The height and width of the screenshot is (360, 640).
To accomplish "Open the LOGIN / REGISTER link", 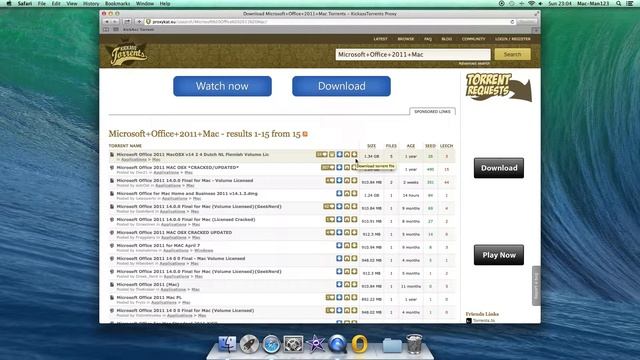I will click(513, 39).
